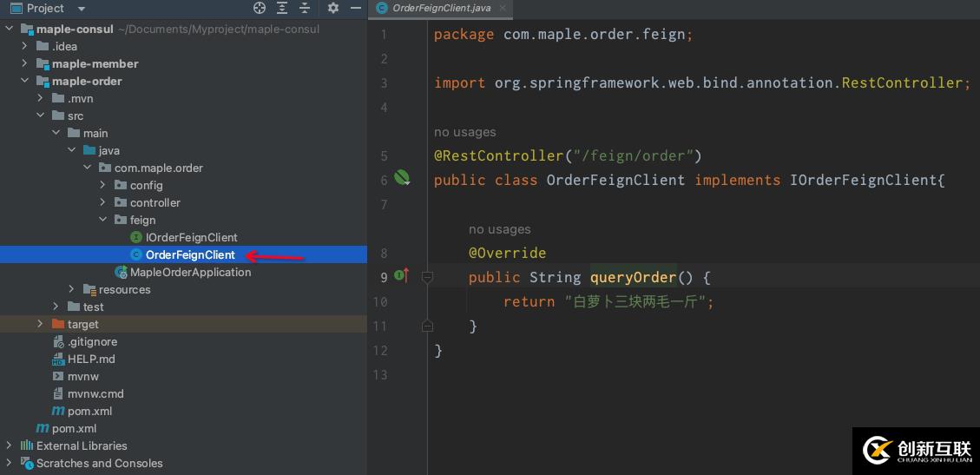980x475 pixels.
Task: Open the Project view dropdown
Action: coord(81,9)
